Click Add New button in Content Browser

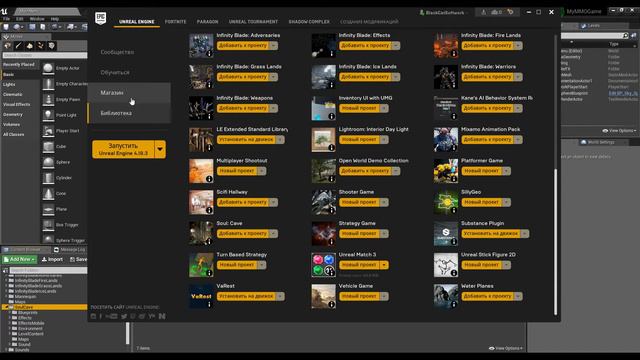click(19, 259)
